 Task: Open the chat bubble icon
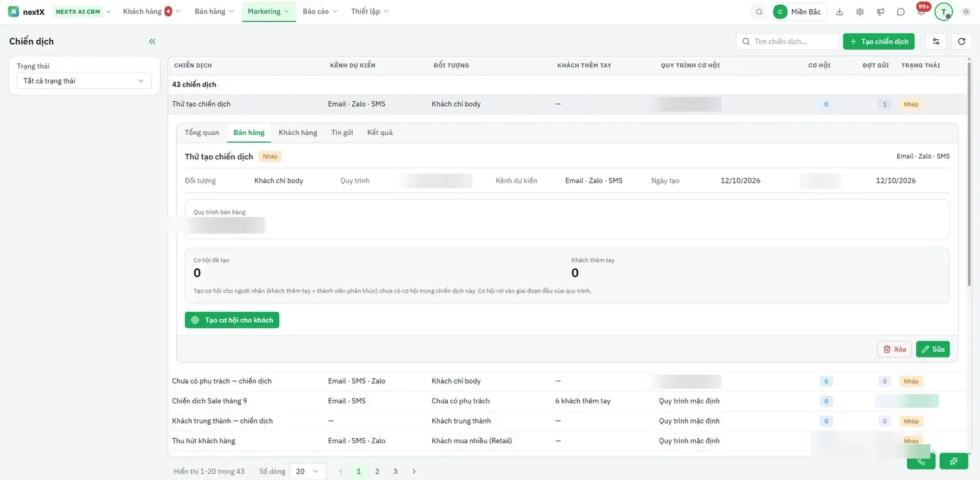(900, 12)
